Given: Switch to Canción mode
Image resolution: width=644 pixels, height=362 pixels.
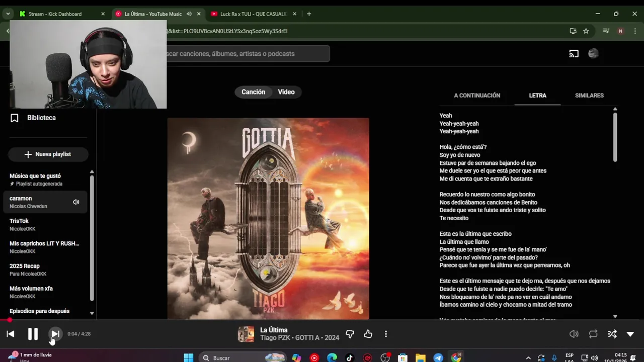Looking at the screenshot, I should tap(253, 92).
